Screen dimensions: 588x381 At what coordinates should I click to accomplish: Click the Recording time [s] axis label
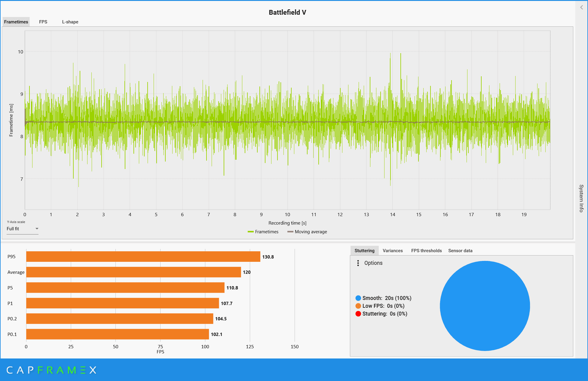click(287, 223)
